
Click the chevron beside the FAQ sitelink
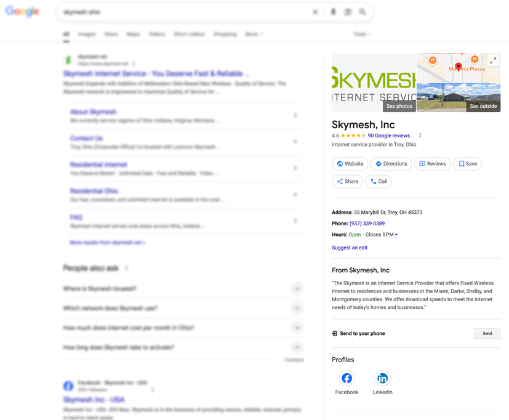[295, 221]
